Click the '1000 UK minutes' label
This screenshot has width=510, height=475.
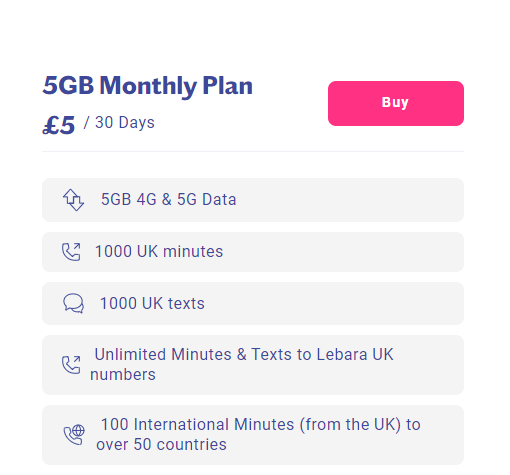tap(159, 251)
